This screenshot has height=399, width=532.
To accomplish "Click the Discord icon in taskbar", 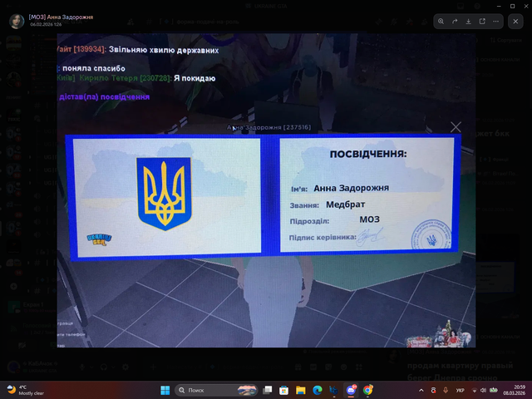I will point(351,390).
